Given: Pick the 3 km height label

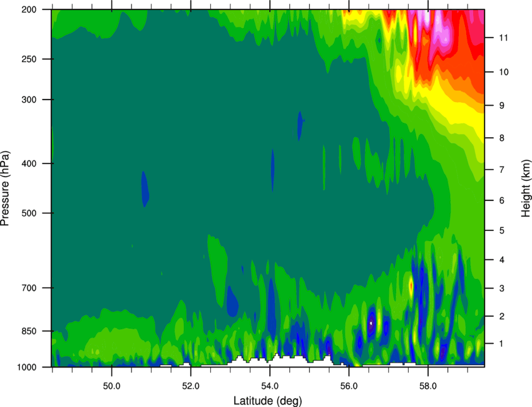Looking at the screenshot, I should 502,289.
